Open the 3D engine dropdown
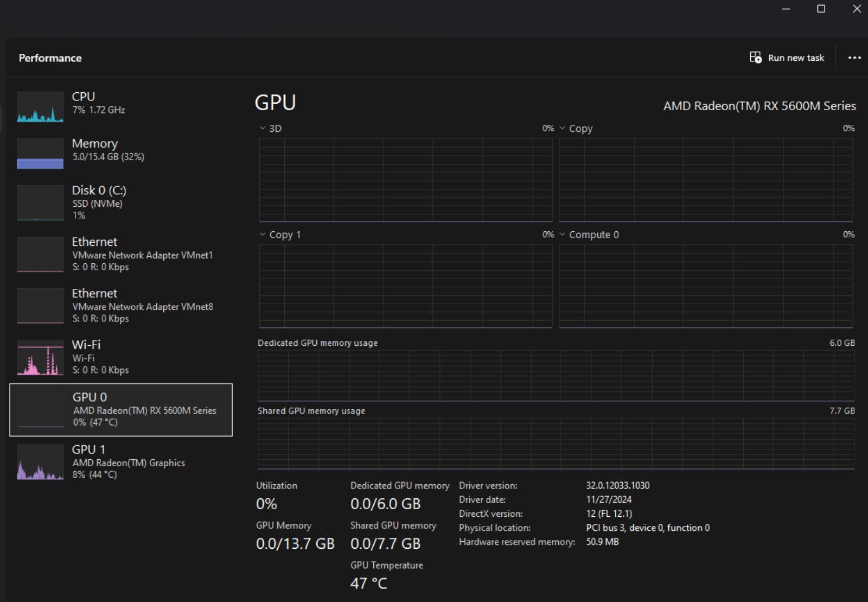Image resolution: width=868 pixels, height=602 pixels. click(263, 129)
